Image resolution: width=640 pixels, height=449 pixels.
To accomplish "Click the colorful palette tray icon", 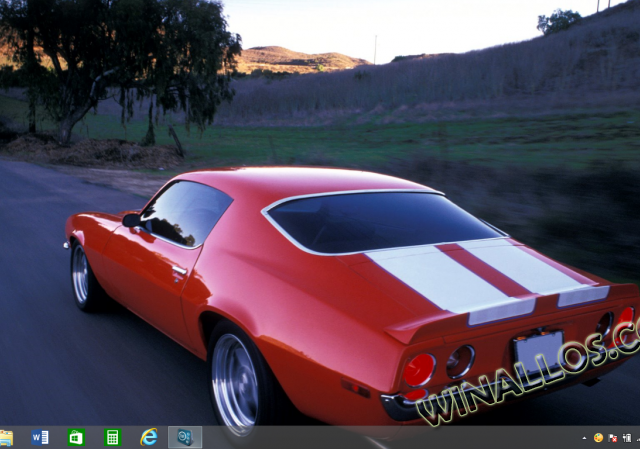I will [x=598, y=438].
